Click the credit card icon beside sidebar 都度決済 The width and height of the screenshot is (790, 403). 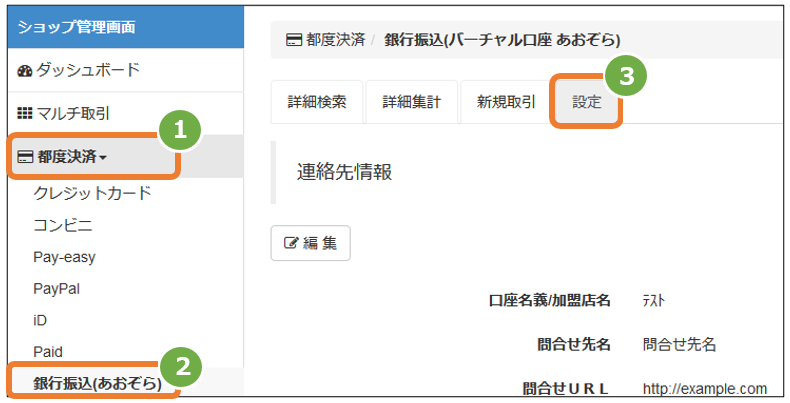25,157
